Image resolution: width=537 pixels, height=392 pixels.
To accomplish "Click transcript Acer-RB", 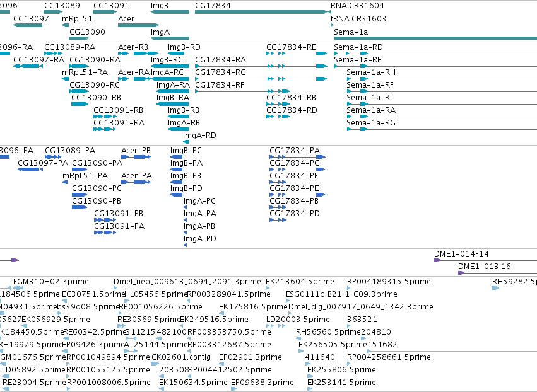I will tap(133, 47).
